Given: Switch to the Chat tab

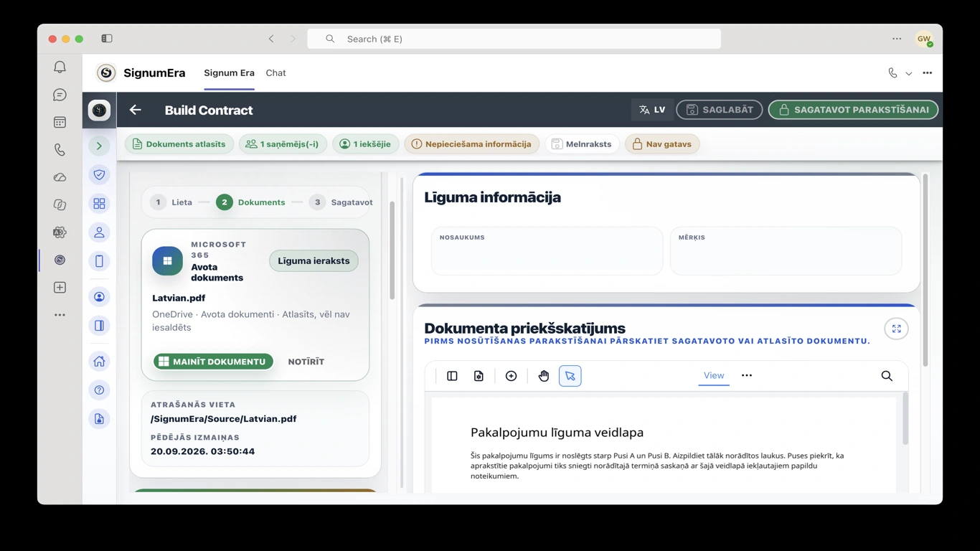Looking at the screenshot, I should 275,73.
